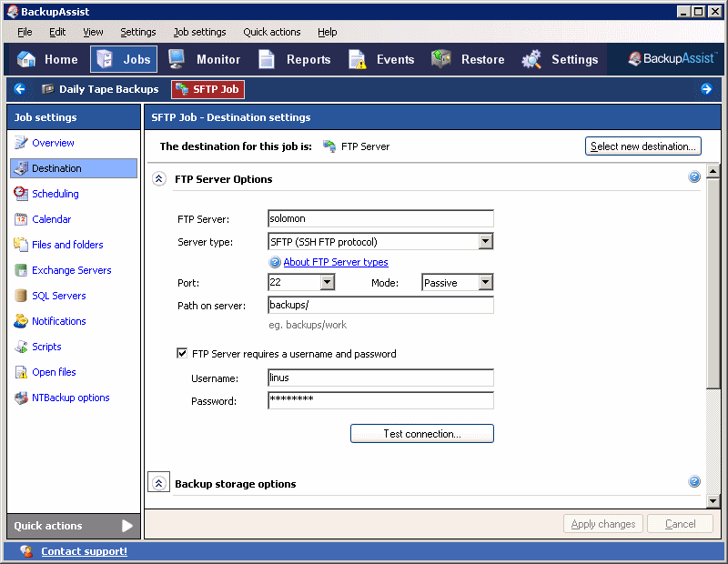Go forward with the right arrow icon
Screen dimensions: 728x564
point(707,88)
